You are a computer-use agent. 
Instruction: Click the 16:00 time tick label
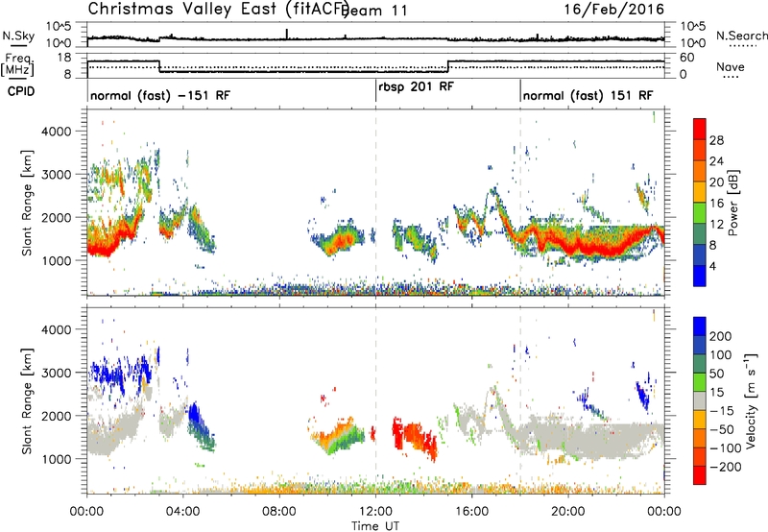point(471,512)
